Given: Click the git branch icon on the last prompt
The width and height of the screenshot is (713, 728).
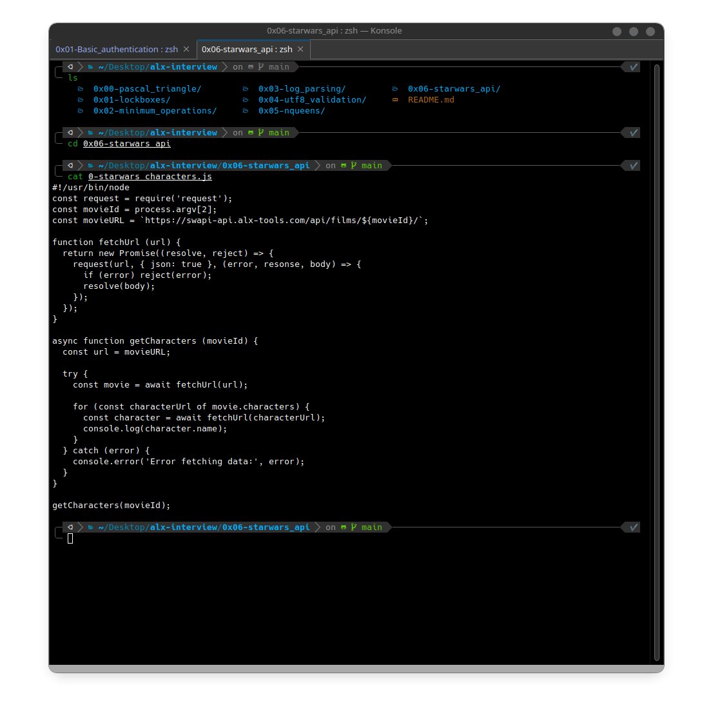Looking at the screenshot, I should click(354, 527).
